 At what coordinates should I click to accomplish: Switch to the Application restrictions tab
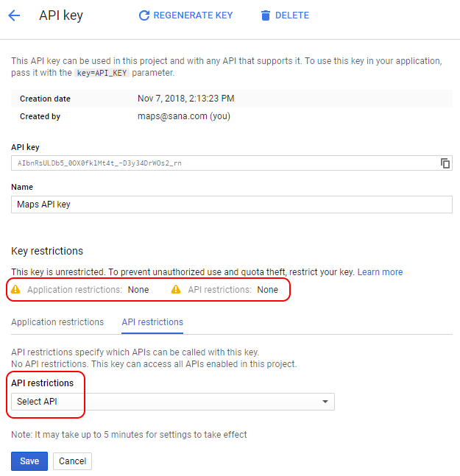57,322
